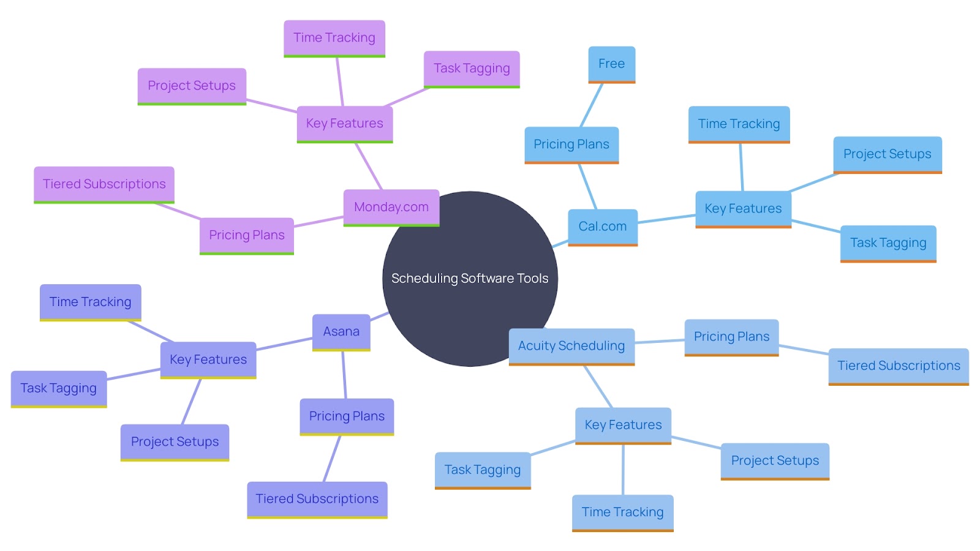The width and height of the screenshot is (980, 551).
Task: Click Time Tracking in the Cal.com branch
Action: tap(739, 125)
